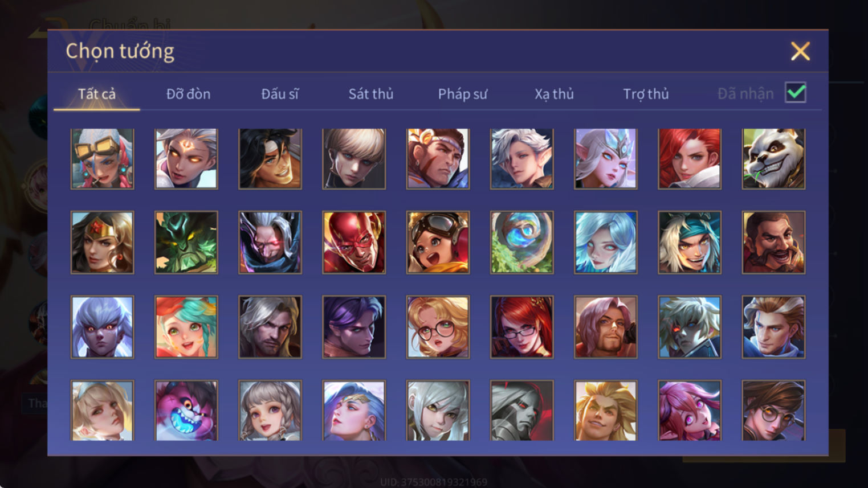Open the Đấu sĩ tab
This screenshot has width=868, height=488.
coord(280,94)
